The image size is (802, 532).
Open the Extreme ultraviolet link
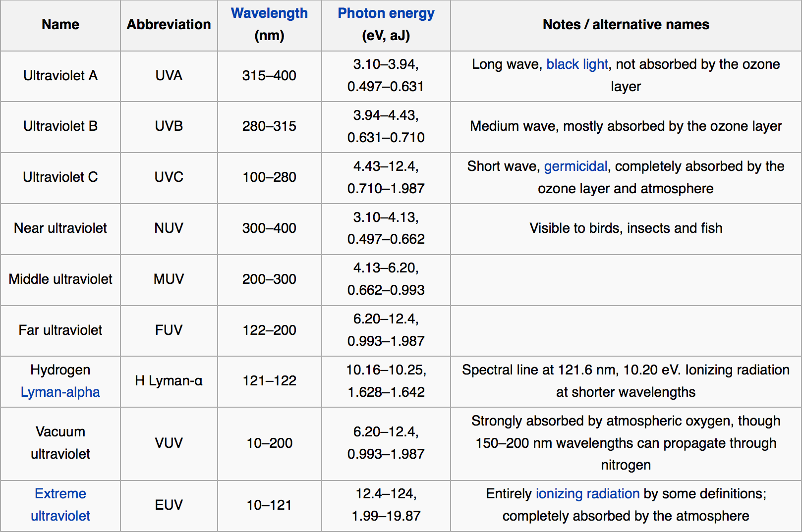point(60,505)
